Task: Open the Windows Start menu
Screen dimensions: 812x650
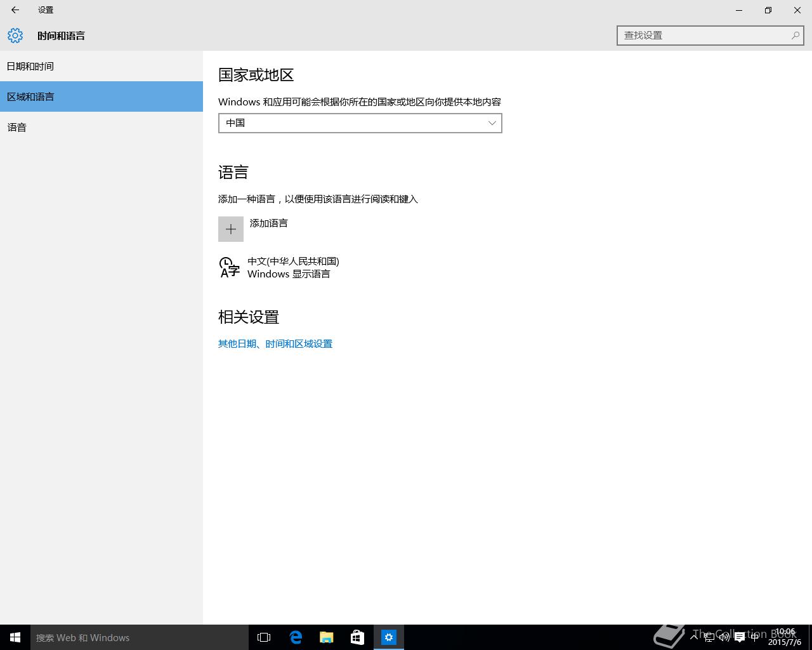Action: [15, 637]
